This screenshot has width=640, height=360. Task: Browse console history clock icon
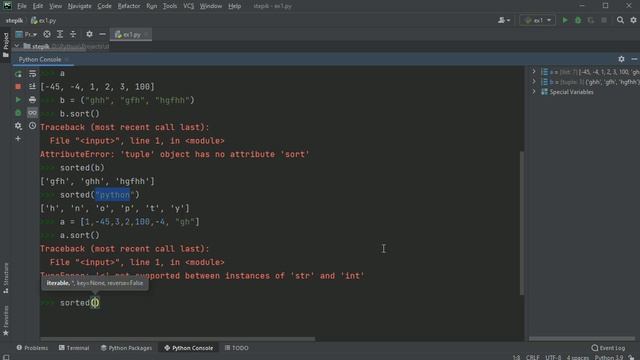(x=32, y=126)
